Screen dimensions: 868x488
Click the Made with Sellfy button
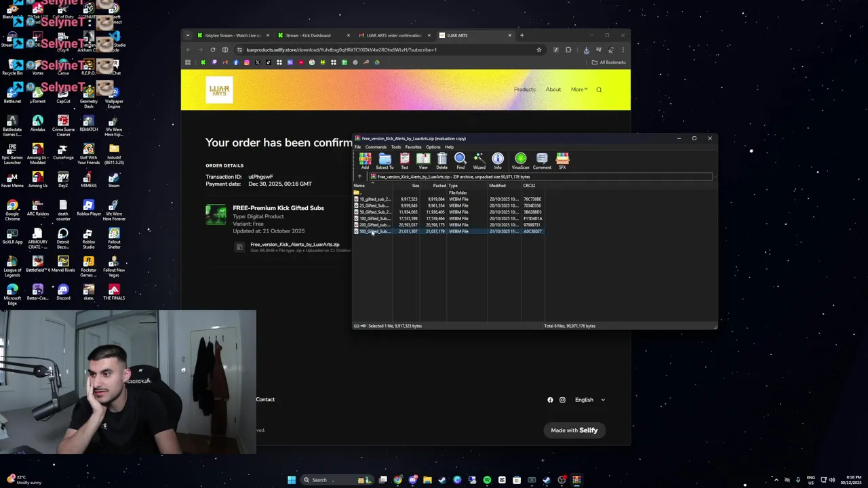[x=574, y=430]
